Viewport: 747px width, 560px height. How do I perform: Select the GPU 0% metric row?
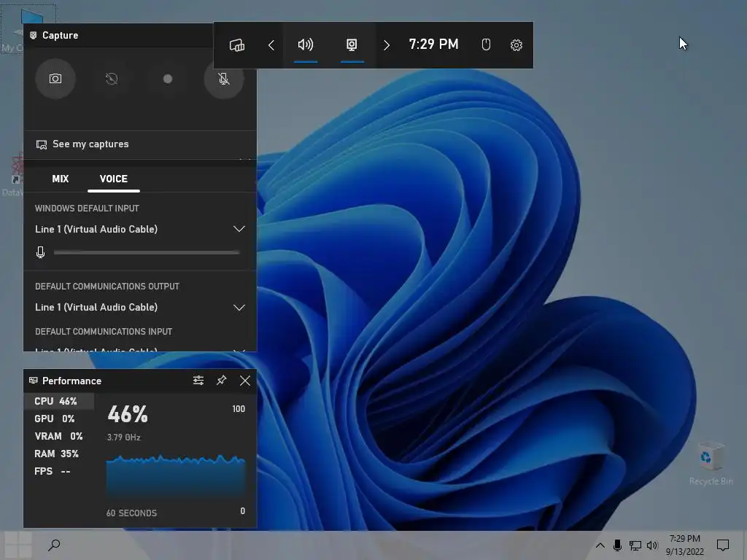pyautogui.click(x=59, y=419)
